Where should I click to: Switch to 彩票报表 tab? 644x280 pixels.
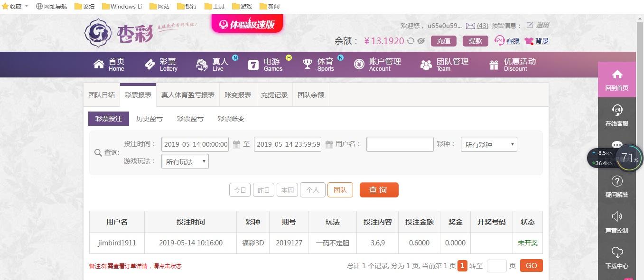(x=138, y=95)
